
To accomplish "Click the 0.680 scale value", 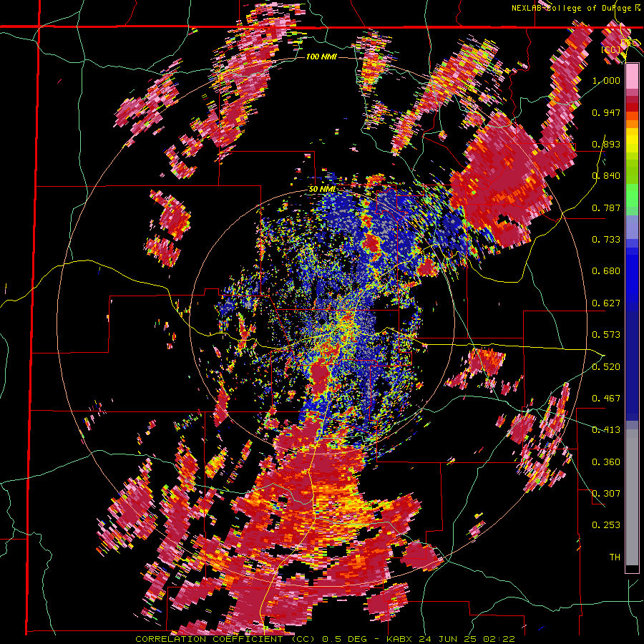I will click(x=606, y=271).
